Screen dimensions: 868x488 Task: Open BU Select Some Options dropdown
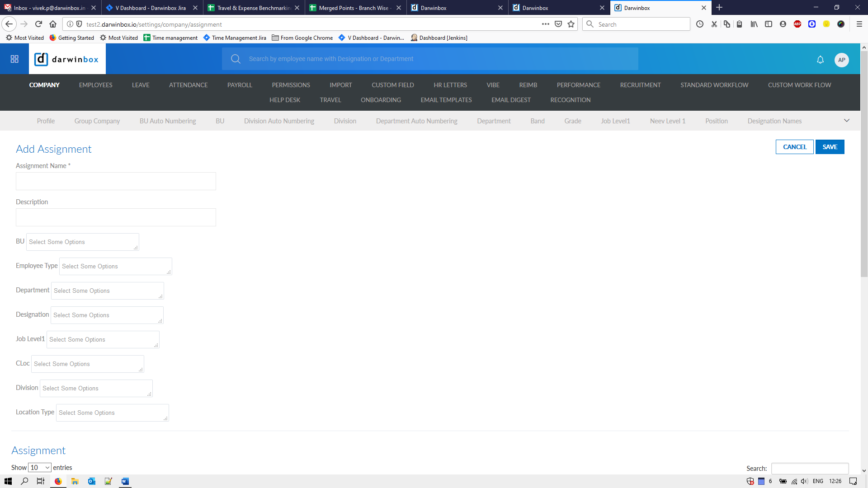click(82, 242)
